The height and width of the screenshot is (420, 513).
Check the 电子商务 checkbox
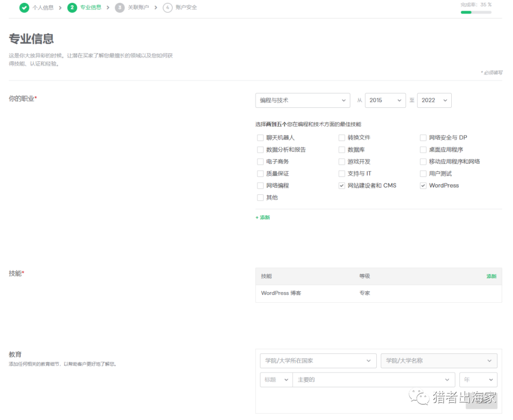click(260, 162)
